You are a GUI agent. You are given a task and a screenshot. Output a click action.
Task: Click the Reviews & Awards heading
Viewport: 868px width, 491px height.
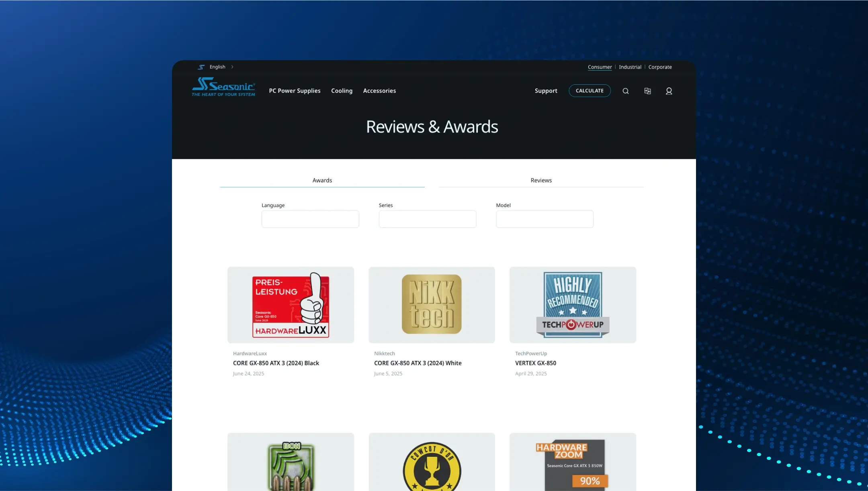(432, 127)
